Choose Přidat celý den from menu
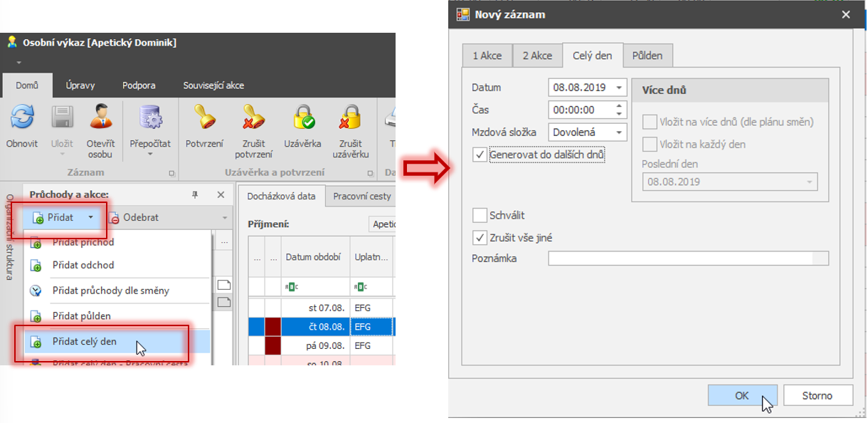 pyautogui.click(x=117, y=342)
